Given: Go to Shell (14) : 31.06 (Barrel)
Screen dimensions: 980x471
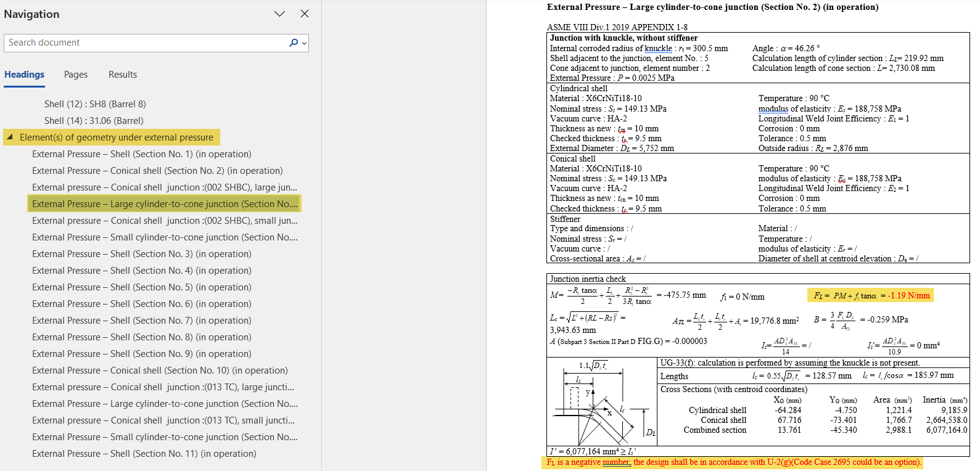Looking at the screenshot, I should coord(94,121).
